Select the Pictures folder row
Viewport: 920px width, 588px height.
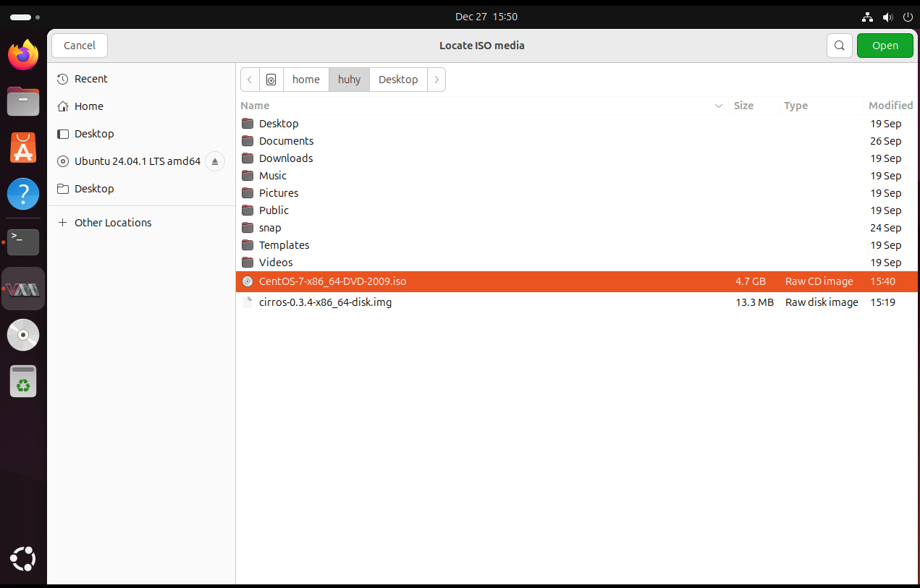pyautogui.click(x=577, y=193)
